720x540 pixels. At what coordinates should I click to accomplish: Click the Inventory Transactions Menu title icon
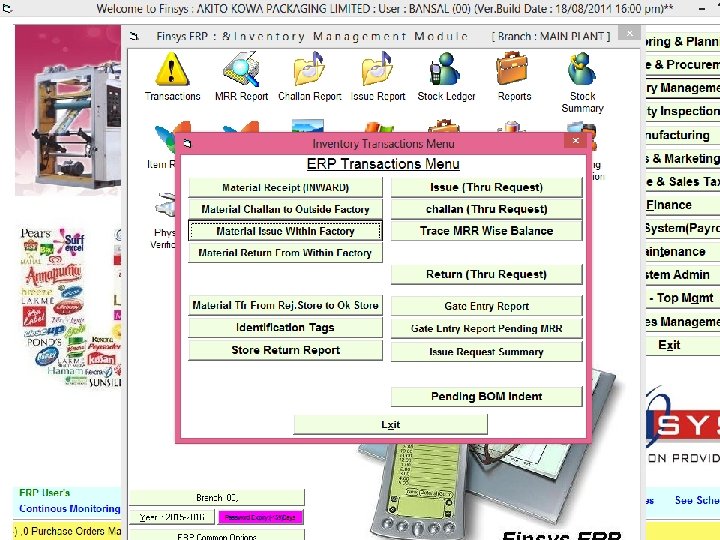[187, 144]
